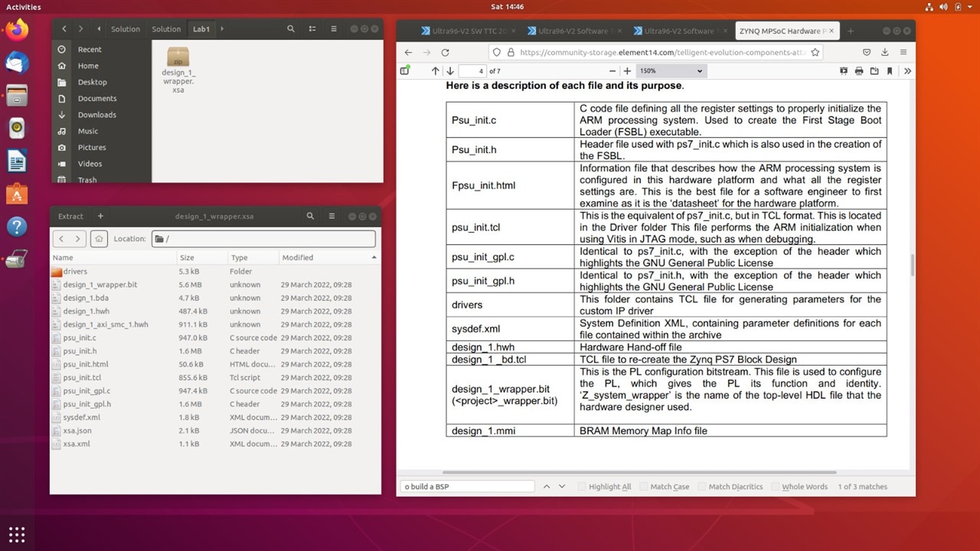The width and height of the screenshot is (980, 551).
Task: Zoom in the PDF with plus
Action: 627,70
